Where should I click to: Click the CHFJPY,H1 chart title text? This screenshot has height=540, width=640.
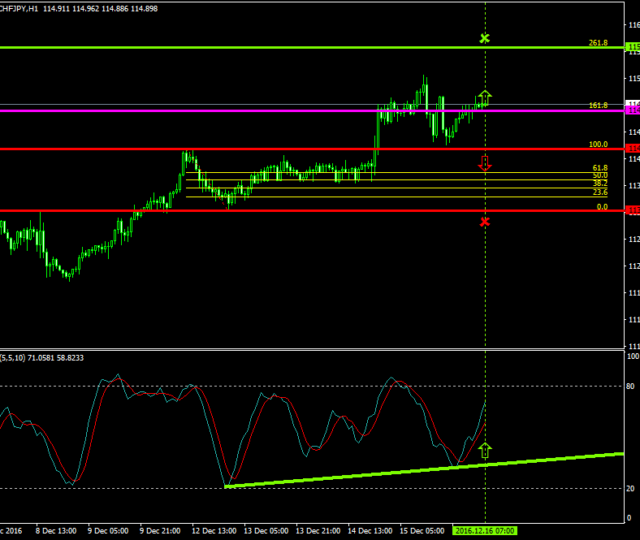coord(20,9)
